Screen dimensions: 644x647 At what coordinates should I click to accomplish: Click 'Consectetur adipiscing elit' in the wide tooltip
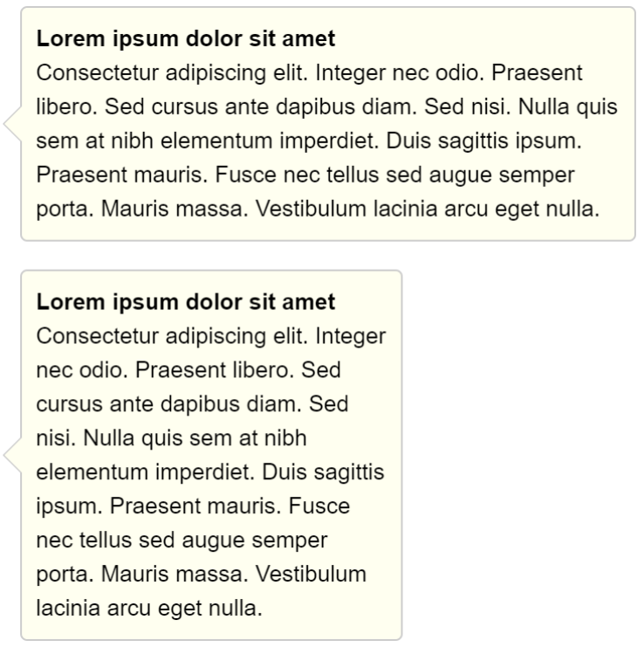(x=172, y=73)
